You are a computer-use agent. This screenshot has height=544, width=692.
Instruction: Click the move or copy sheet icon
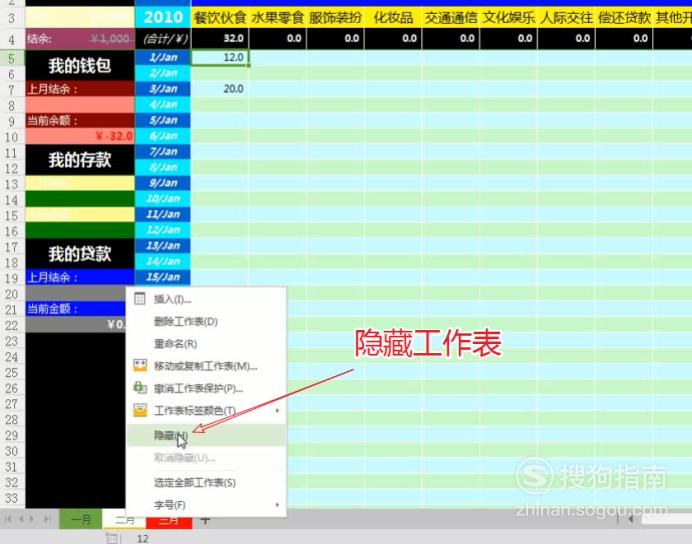[x=140, y=365]
